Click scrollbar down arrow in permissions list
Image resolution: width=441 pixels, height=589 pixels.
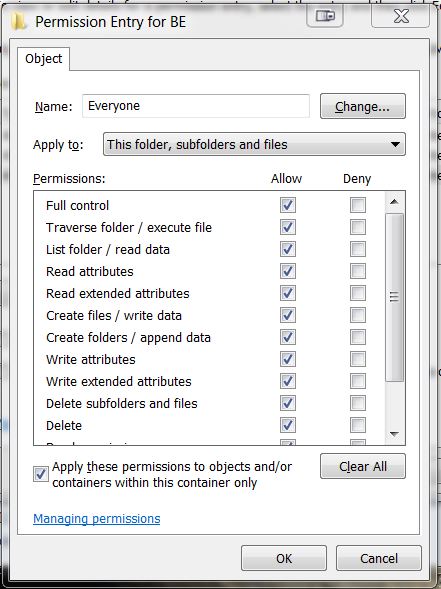[x=394, y=434]
